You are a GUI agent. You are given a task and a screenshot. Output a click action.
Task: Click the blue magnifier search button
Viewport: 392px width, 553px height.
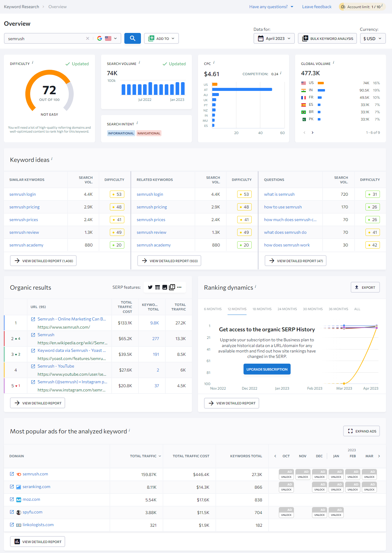132,38
